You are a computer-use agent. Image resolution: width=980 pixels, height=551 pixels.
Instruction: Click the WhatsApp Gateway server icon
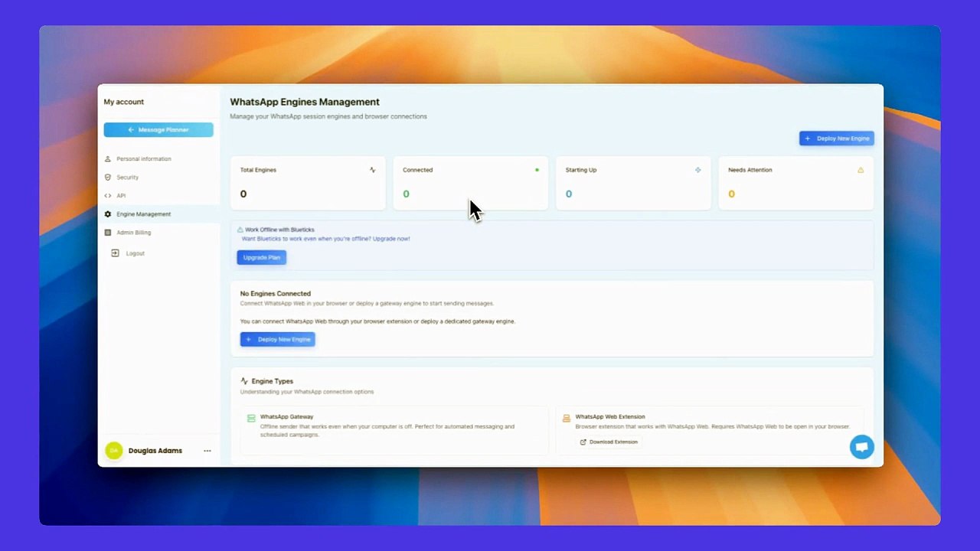point(251,419)
